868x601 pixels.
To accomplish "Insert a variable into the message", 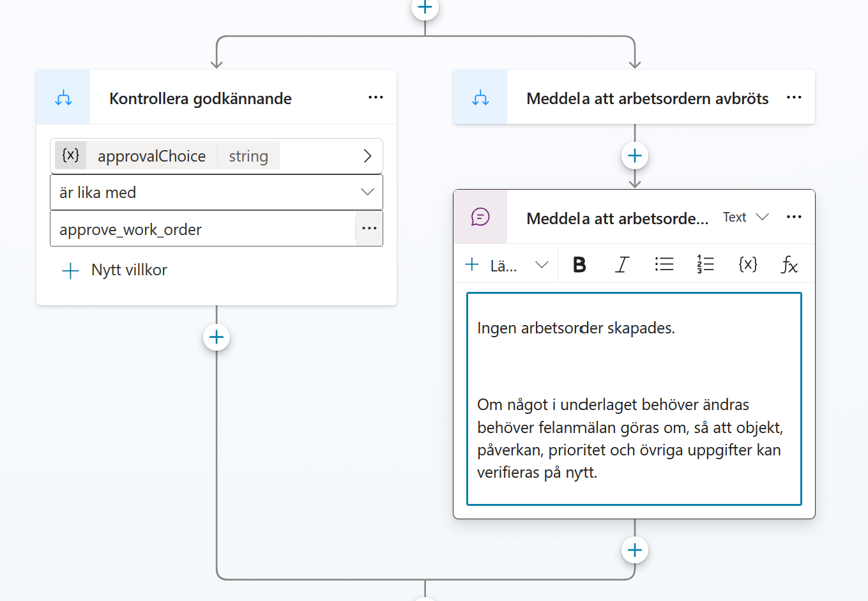I will [748, 264].
